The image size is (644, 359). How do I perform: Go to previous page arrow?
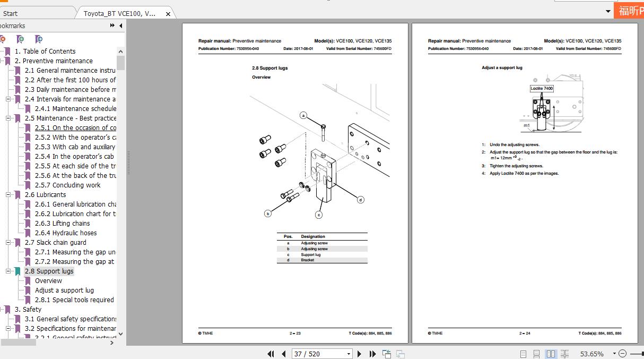[284, 354]
